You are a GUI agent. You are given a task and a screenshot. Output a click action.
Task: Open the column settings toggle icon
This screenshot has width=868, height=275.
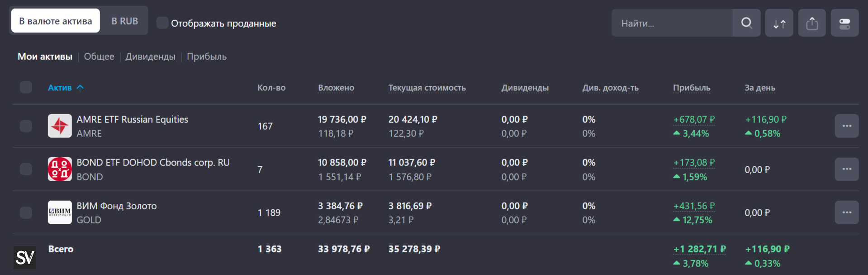[844, 23]
